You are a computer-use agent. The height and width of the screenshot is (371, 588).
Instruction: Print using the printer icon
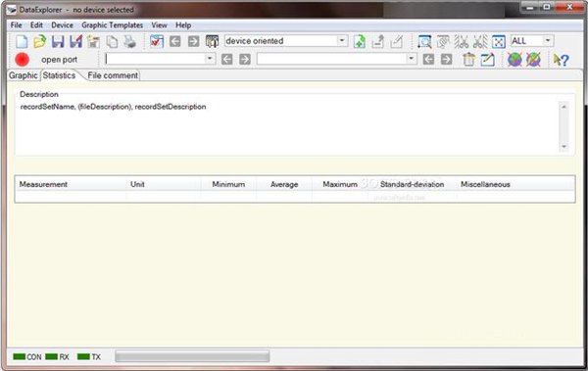click(129, 41)
